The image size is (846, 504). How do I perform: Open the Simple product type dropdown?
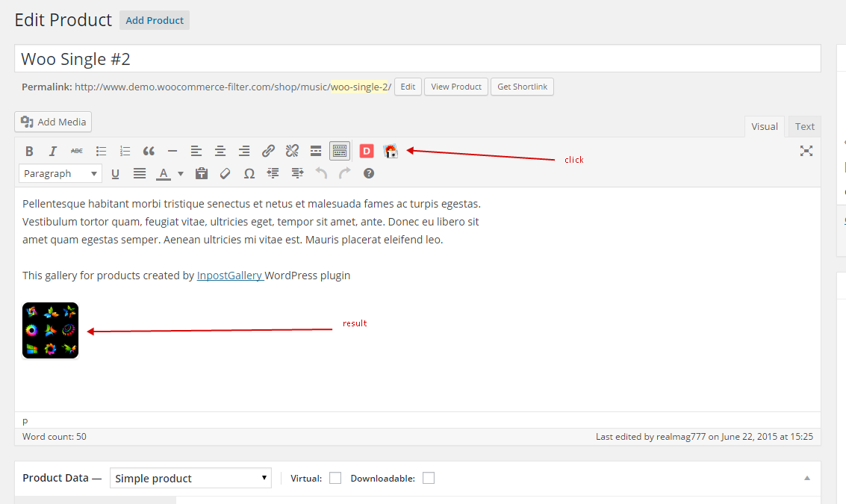click(190, 478)
